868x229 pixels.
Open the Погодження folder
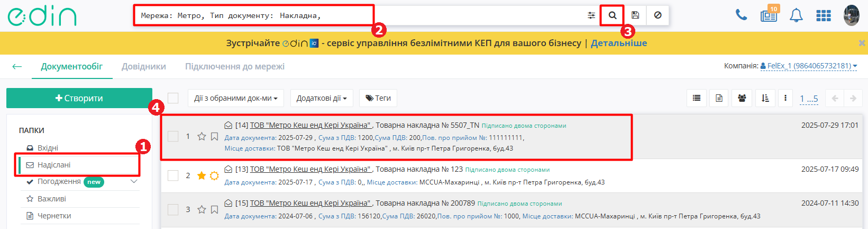(59, 181)
